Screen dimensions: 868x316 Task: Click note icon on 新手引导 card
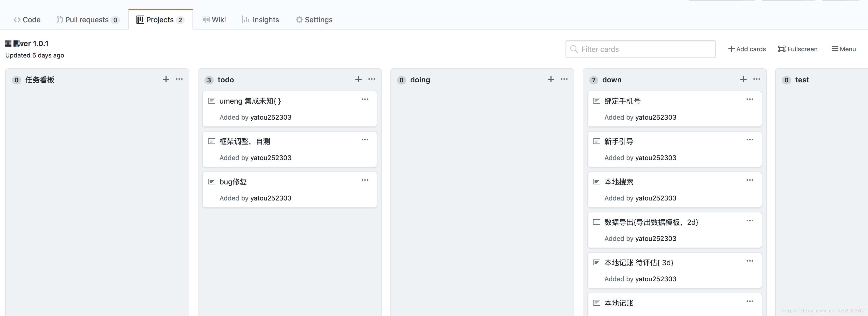pyautogui.click(x=596, y=141)
